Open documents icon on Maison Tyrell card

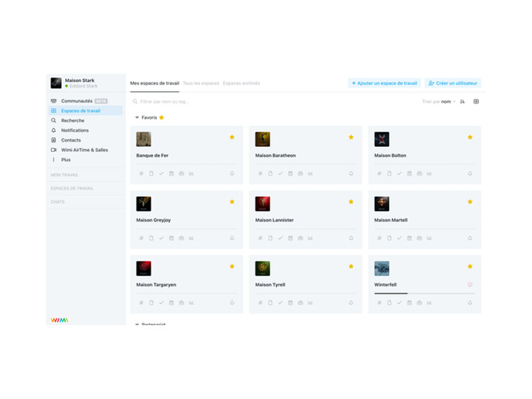(x=271, y=303)
